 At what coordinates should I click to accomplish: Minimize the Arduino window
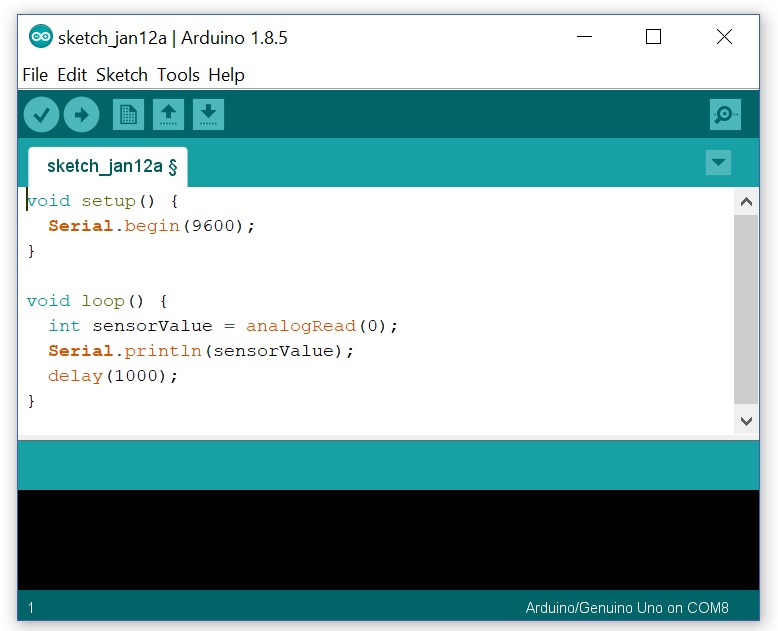tap(584, 37)
